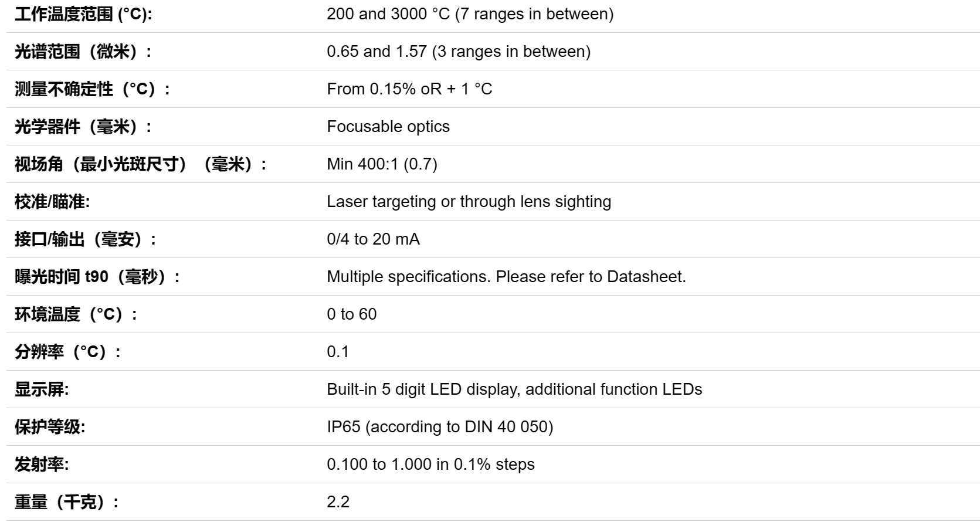
Task: Select the ambient temperature '0 to 60' value
Action: [x=352, y=314]
